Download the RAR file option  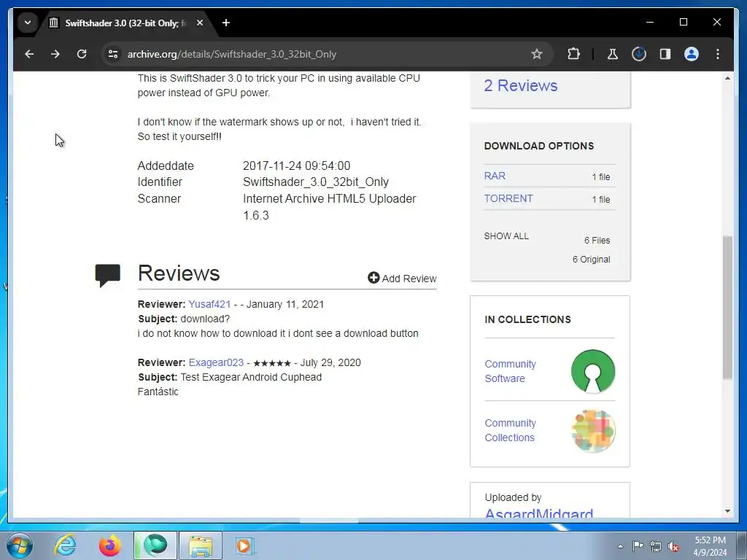(x=495, y=176)
